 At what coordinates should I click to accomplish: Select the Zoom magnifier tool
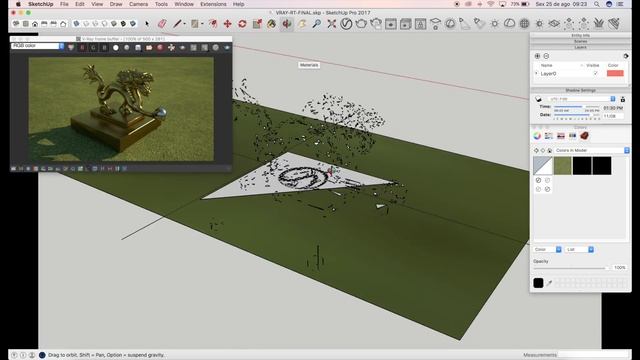coord(316,24)
